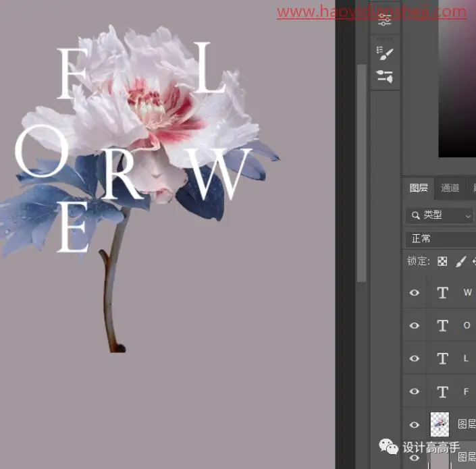Hide the O text layer
Viewport: 476px width, 469px height.
(415, 326)
